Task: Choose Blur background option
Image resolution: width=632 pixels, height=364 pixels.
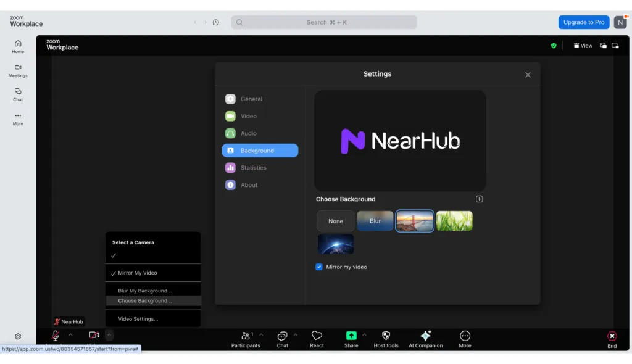Action: pos(375,221)
